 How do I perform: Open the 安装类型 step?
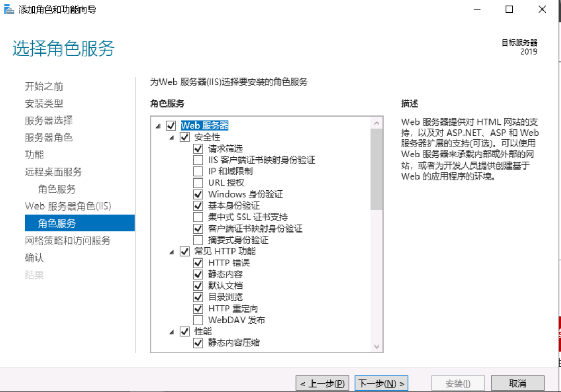tap(44, 103)
